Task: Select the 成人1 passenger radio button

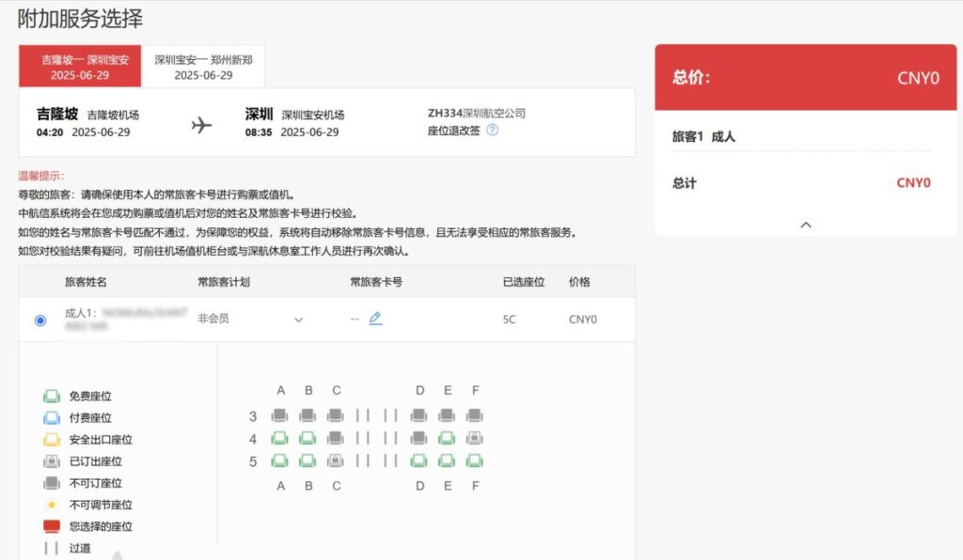Action: (x=40, y=320)
